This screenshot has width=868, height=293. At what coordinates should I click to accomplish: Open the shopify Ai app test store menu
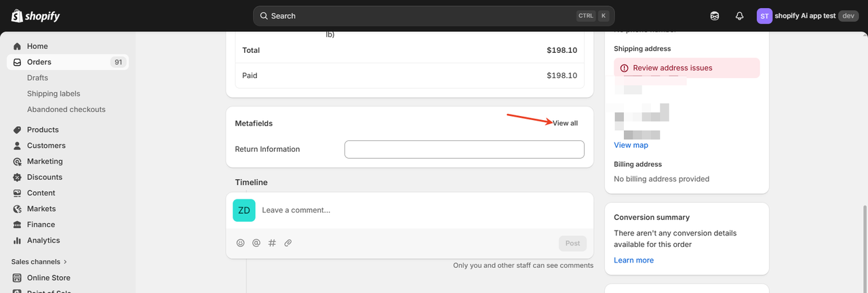[x=807, y=16]
